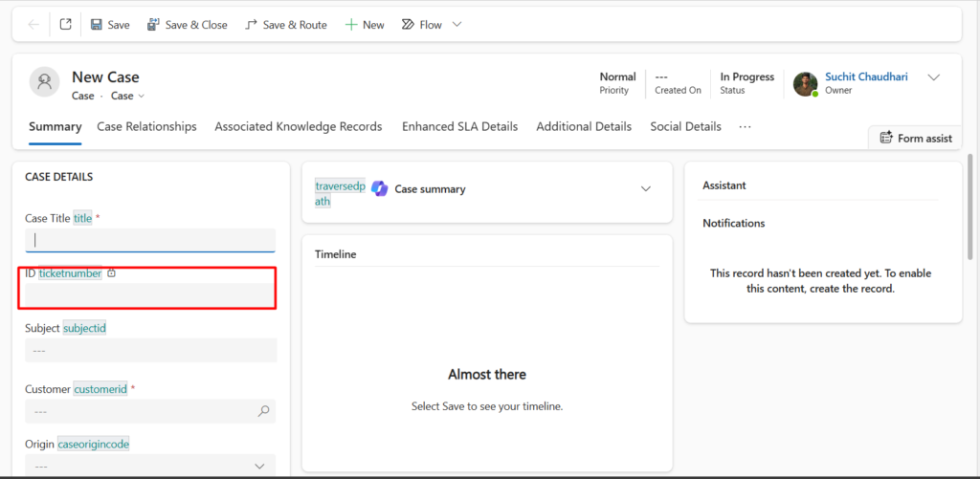This screenshot has height=479, width=980.
Task: Expand the Origin dropdown
Action: [x=259, y=466]
